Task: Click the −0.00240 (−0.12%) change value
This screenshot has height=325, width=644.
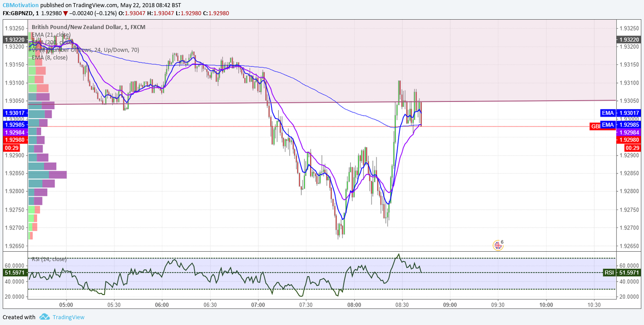Action: click(94, 13)
